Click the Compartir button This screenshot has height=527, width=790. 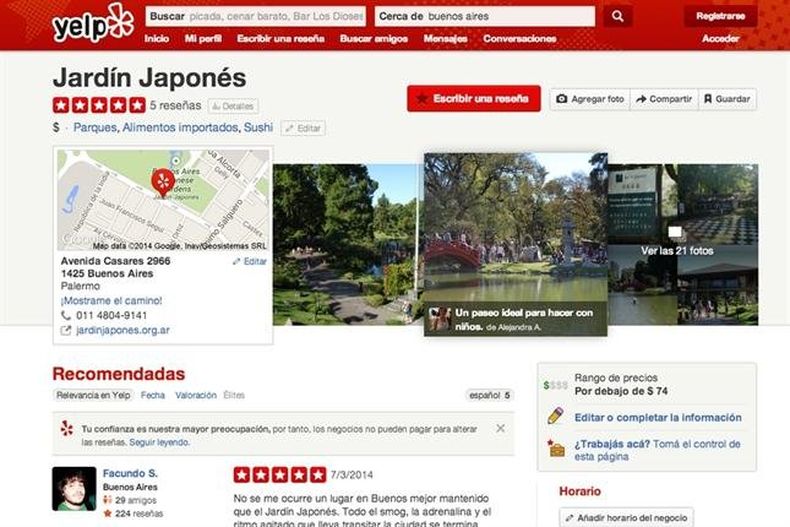664,99
